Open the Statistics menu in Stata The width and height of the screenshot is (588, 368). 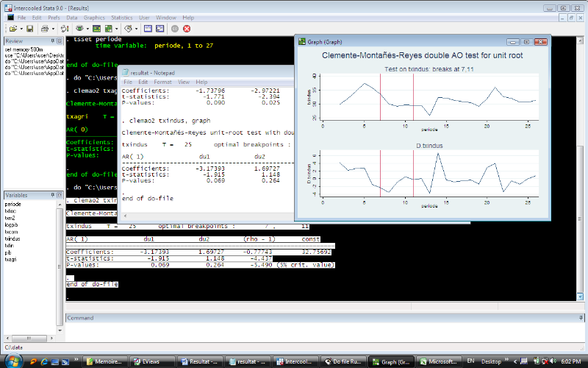[x=121, y=16]
